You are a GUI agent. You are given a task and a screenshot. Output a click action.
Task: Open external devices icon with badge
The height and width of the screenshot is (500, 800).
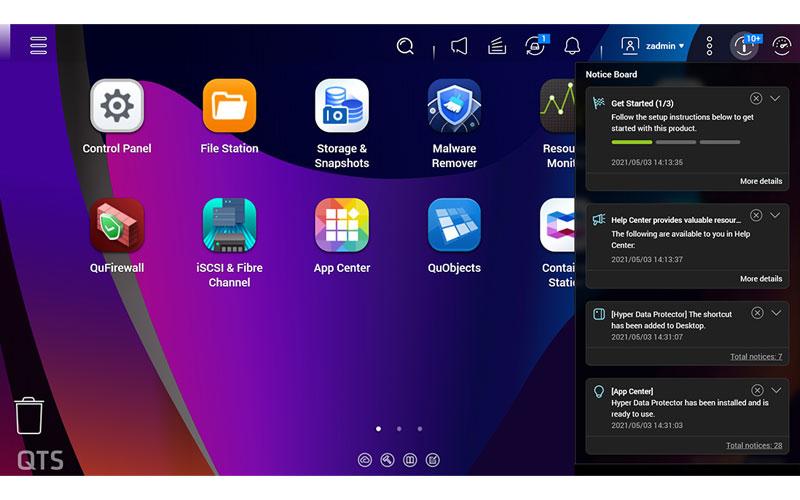click(x=535, y=45)
